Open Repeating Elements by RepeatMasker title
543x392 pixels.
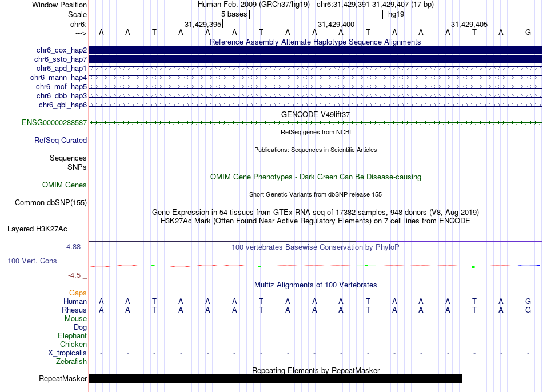(316, 370)
